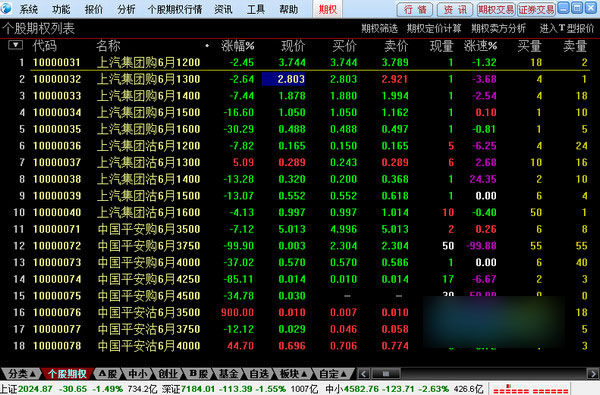
Task: Open 期权定价计算 pricing calculator
Action: (434, 28)
